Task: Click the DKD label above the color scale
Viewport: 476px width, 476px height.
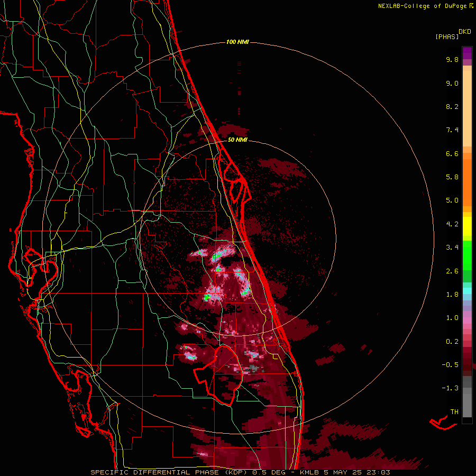Action: (465, 32)
